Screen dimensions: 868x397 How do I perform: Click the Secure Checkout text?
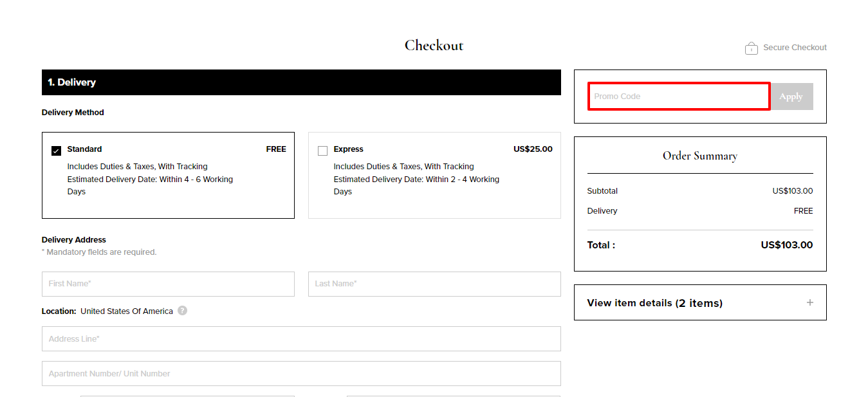point(795,48)
